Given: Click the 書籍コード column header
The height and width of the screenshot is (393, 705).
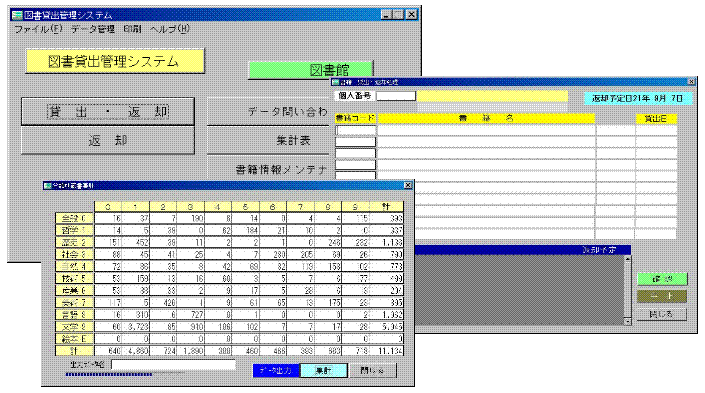Looking at the screenshot, I should [355, 119].
